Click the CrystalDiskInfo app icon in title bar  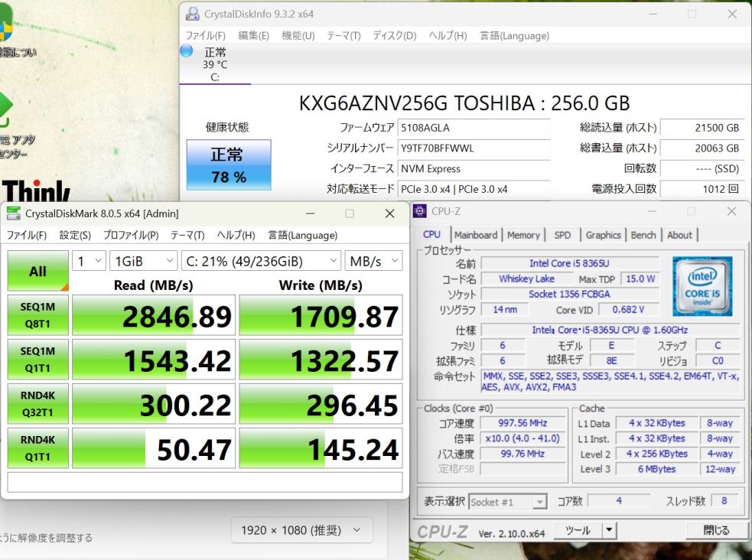[x=192, y=14]
